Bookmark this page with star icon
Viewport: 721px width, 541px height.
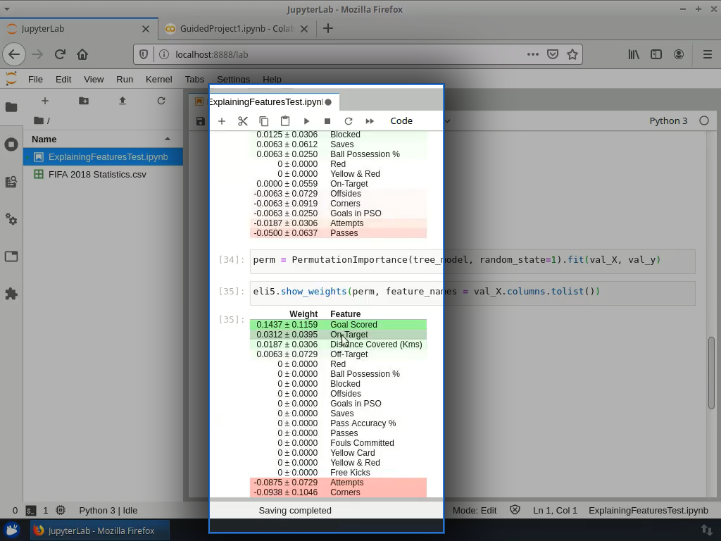pos(572,54)
